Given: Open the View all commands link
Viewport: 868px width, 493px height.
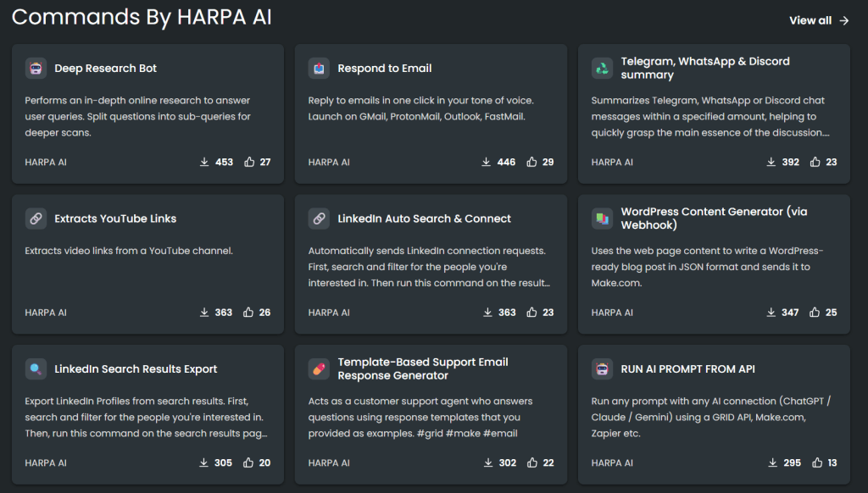Looking at the screenshot, I should [x=819, y=20].
